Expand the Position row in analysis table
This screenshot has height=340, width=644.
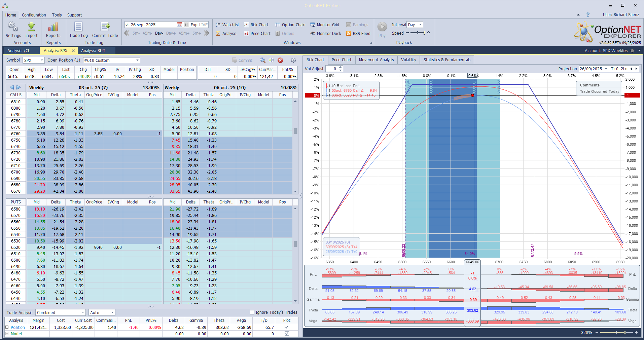[7, 327]
